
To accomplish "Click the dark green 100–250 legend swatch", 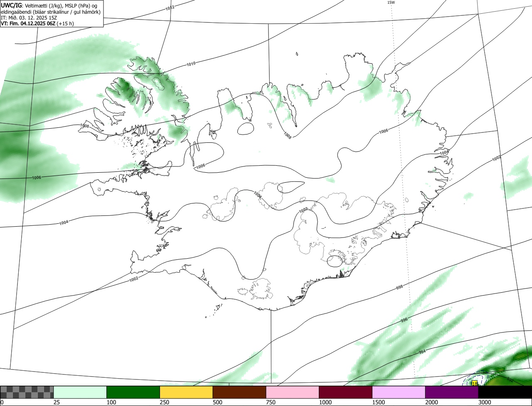I will tap(133, 392).
